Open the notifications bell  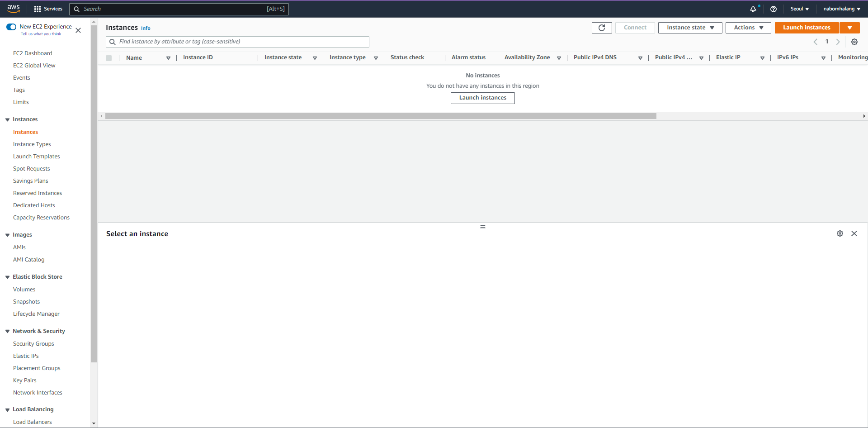(x=753, y=9)
